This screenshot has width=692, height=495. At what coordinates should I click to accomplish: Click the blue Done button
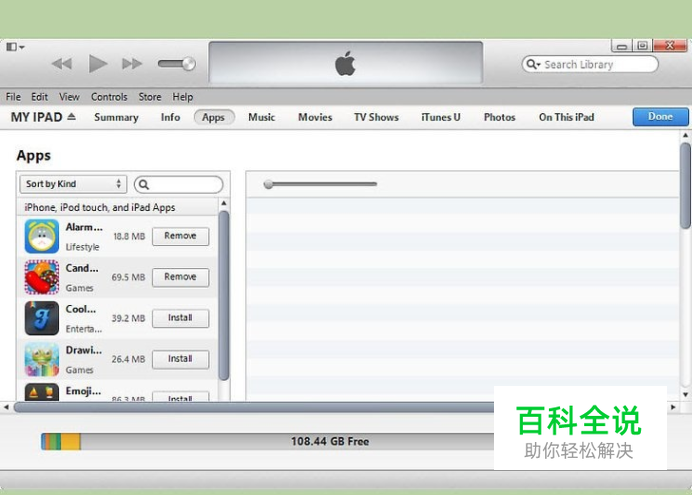[x=660, y=117]
